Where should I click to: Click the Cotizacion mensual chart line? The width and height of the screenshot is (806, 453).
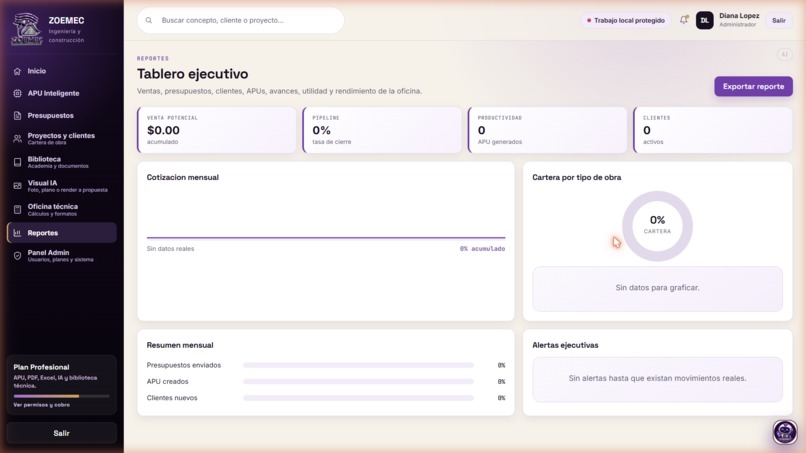326,238
